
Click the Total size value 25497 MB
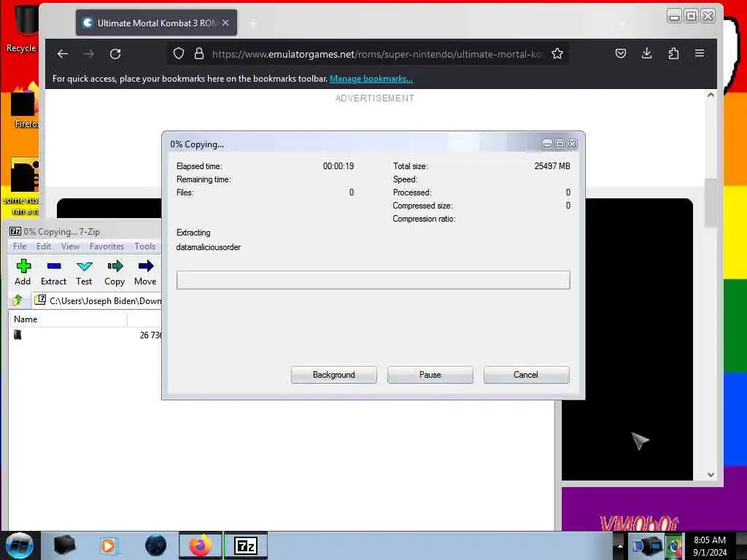[552, 166]
